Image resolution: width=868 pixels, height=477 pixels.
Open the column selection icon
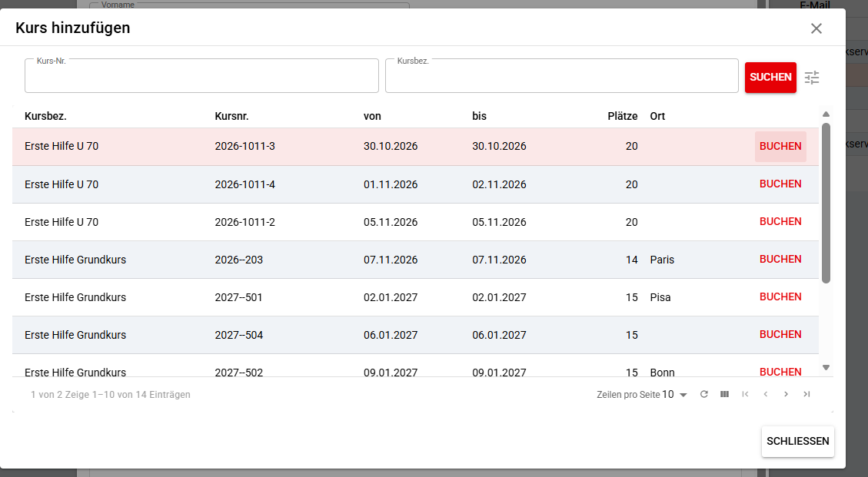tap(725, 395)
